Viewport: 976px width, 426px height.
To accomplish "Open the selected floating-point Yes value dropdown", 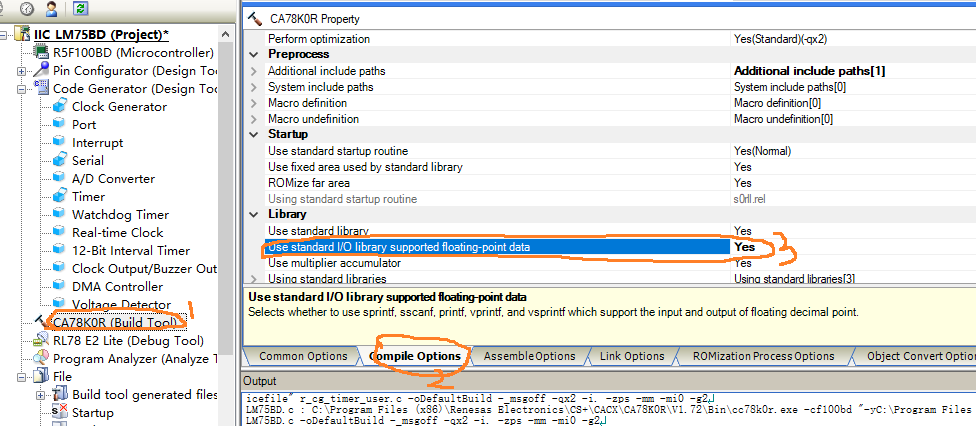I will coord(853,247).
